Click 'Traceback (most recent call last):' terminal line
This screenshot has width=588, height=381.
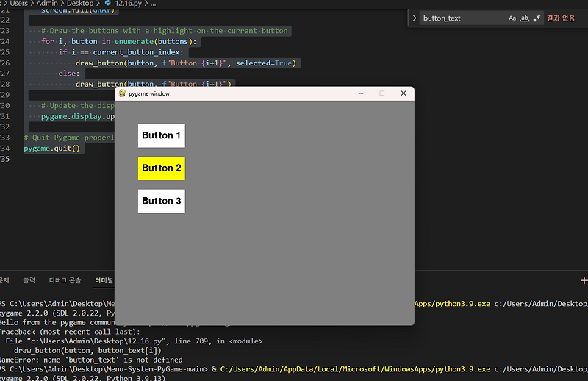pyautogui.click(x=70, y=332)
